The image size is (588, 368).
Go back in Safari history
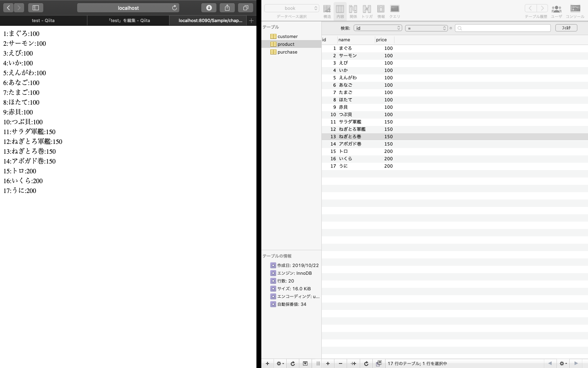[9, 8]
